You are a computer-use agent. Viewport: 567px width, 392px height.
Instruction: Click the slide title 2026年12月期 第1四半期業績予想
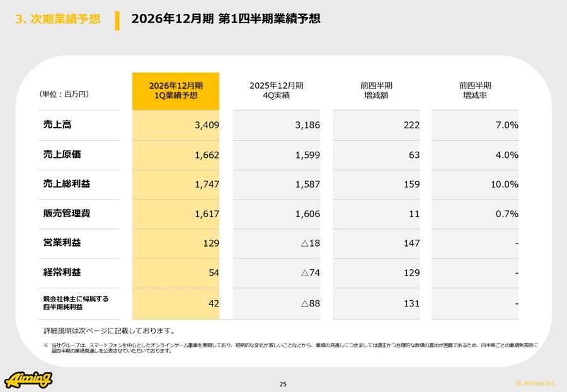(226, 19)
